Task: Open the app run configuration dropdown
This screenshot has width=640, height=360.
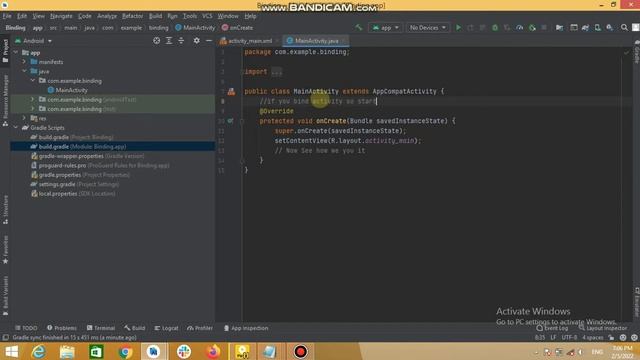Action: click(x=385, y=28)
